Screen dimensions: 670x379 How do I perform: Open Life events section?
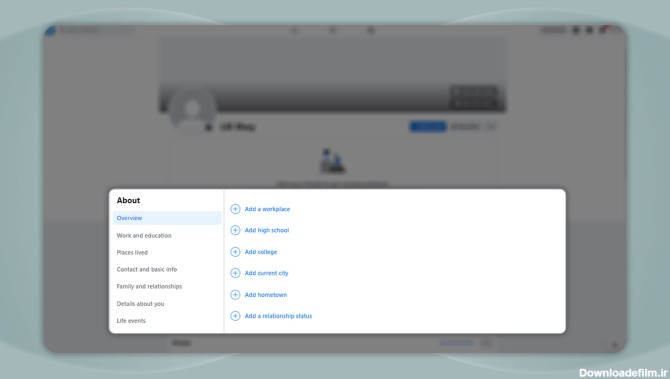tap(131, 321)
